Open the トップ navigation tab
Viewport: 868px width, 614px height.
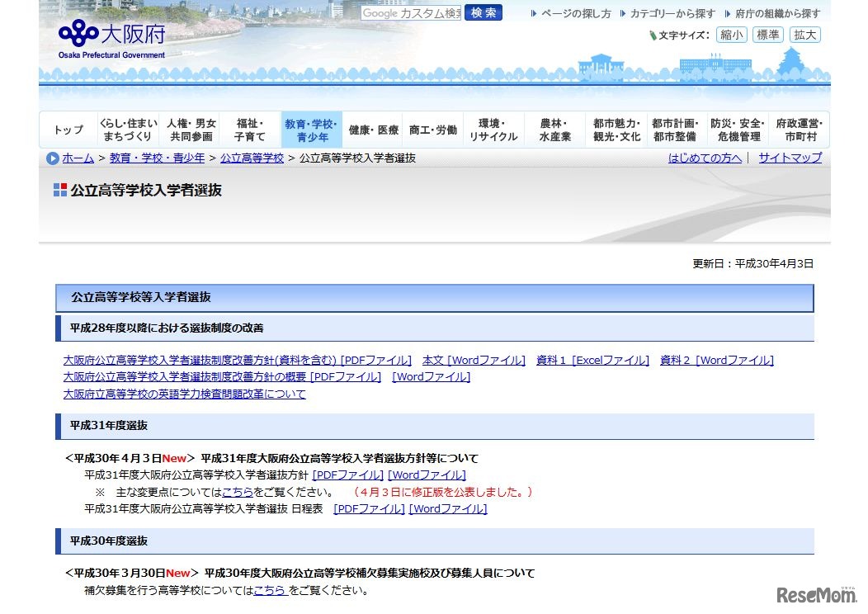click(x=68, y=130)
